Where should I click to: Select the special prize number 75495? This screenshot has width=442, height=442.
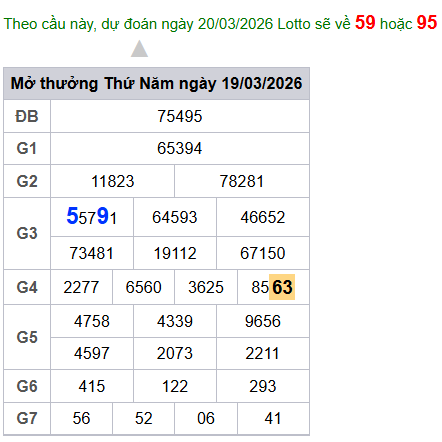180,117
